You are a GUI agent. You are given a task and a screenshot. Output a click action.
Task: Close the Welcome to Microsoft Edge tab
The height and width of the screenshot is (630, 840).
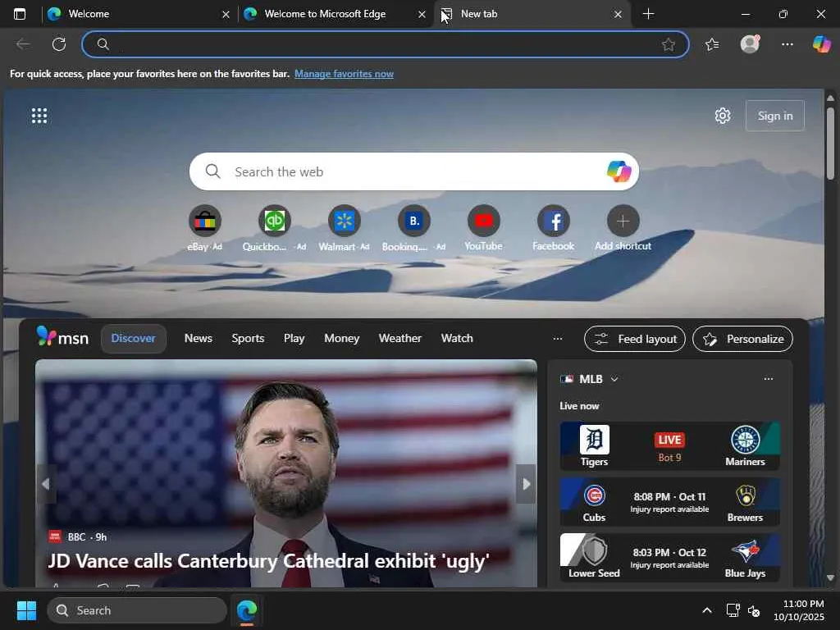coord(422,15)
